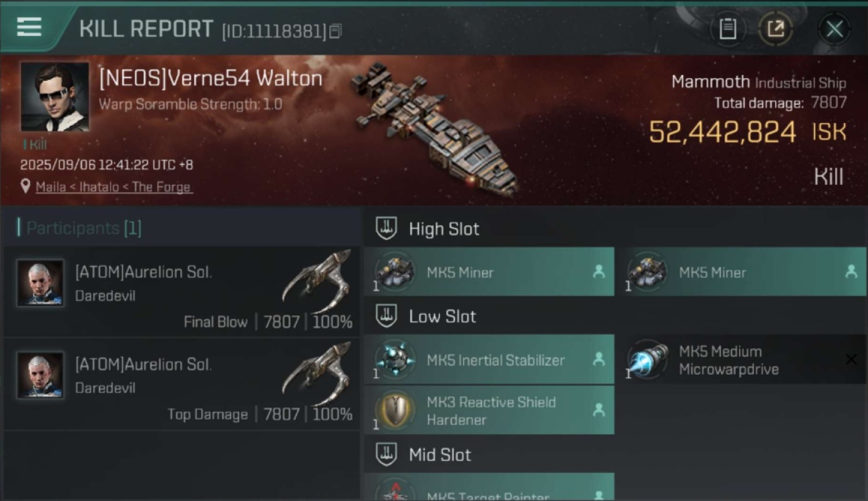The height and width of the screenshot is (501, 868).
Task: Click the share export icon
Action: [x=775, y=29]
